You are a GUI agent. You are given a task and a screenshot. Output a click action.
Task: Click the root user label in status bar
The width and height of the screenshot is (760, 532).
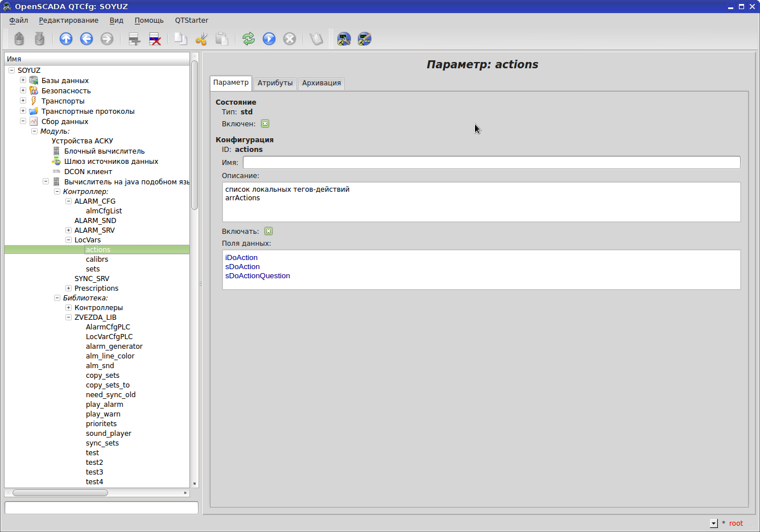coord(736,523)
